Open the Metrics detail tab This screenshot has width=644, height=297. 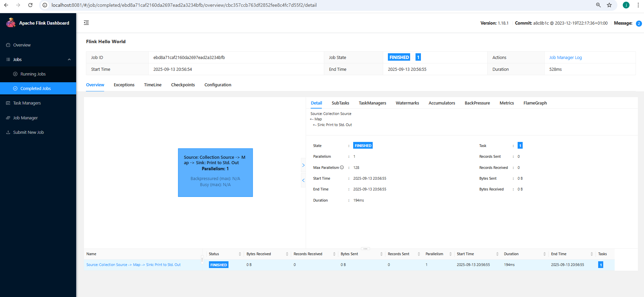click(x=507, y=103)
